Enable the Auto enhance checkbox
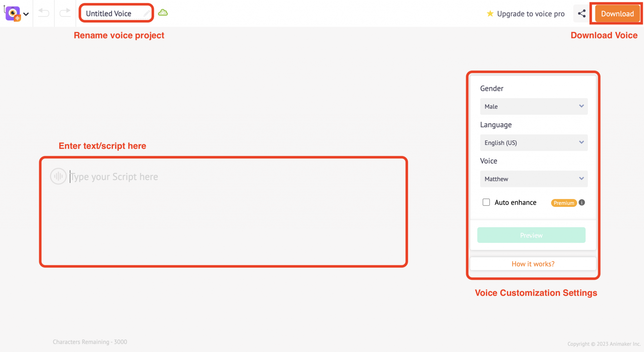 click(486, 202)
